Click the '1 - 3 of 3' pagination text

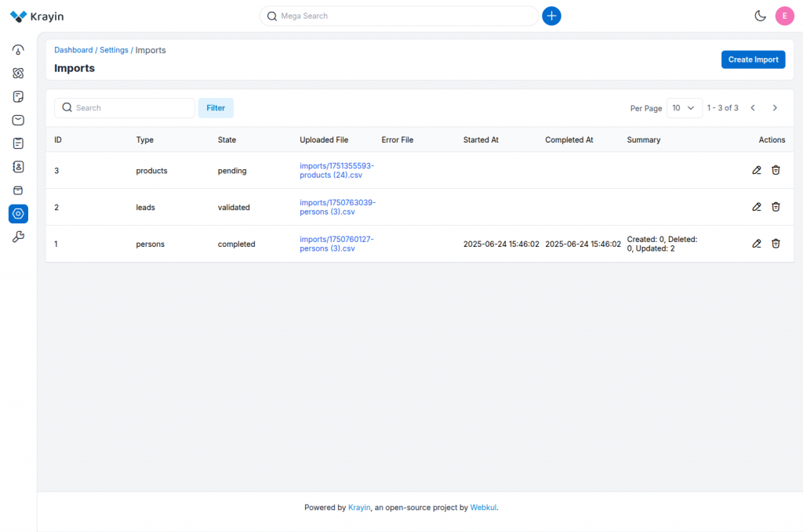722,108
